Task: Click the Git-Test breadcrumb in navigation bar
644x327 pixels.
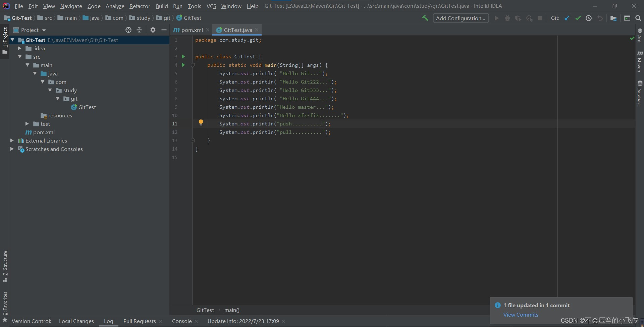Action: (x=18, y=18)
